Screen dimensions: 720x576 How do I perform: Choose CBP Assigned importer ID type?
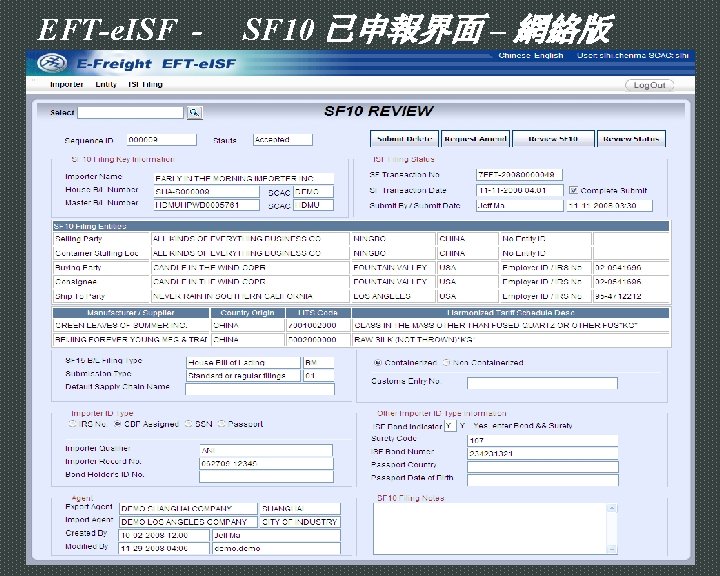tap(118, 424)
